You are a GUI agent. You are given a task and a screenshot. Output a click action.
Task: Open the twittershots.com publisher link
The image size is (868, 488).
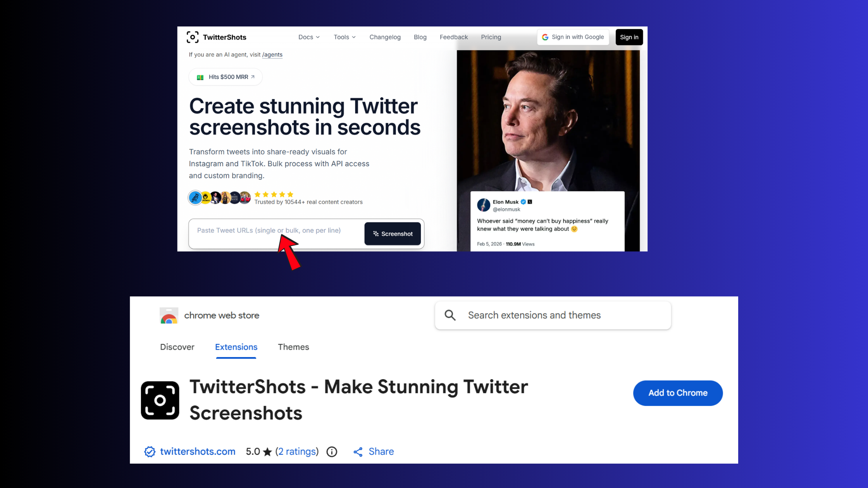tap(198, 452)
